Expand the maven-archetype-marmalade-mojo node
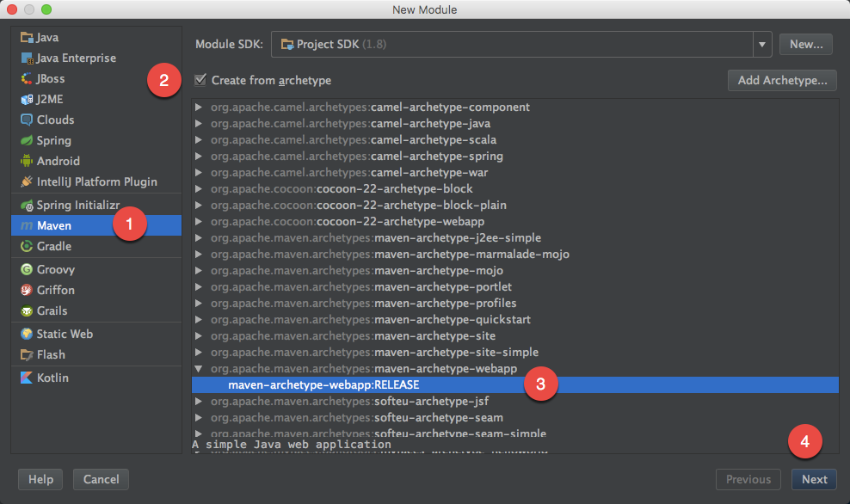This screenshot has width=850, height=504. (199, 255)
